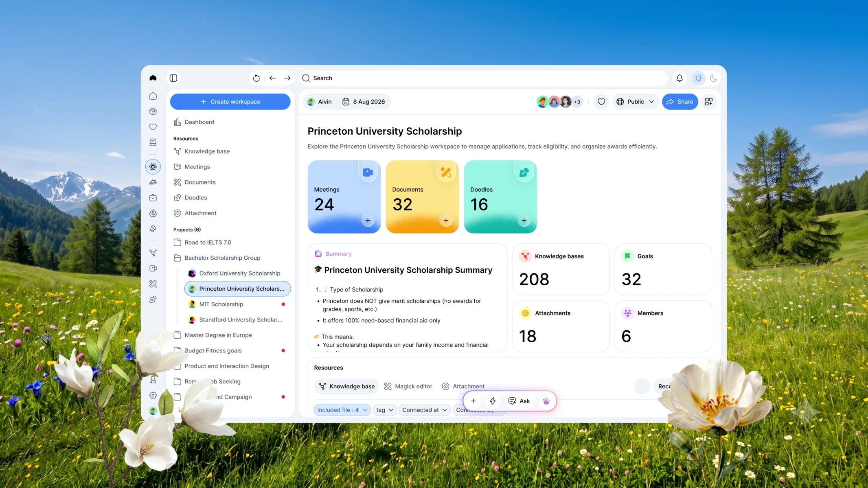
Task: Select the Knowledge base resources tab
Action: point(346,387)
